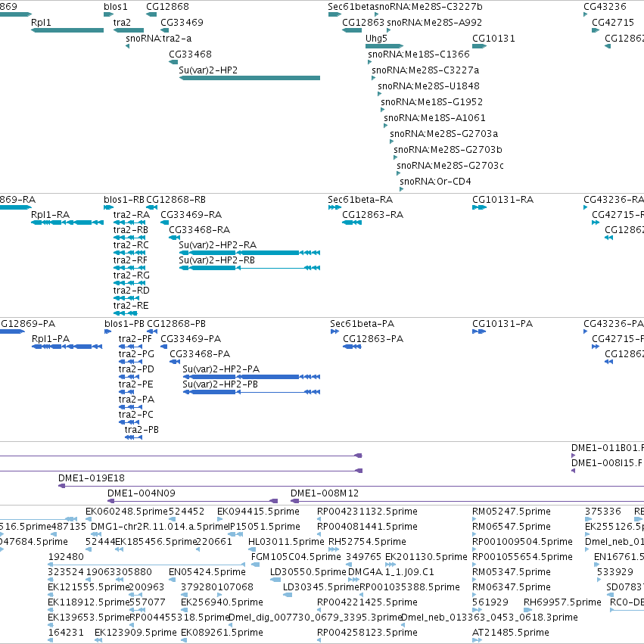The width and height of the screenshot is (644, 644).
Task: Click DME1-019E18 clone label
Action: [x=91, y=478]
